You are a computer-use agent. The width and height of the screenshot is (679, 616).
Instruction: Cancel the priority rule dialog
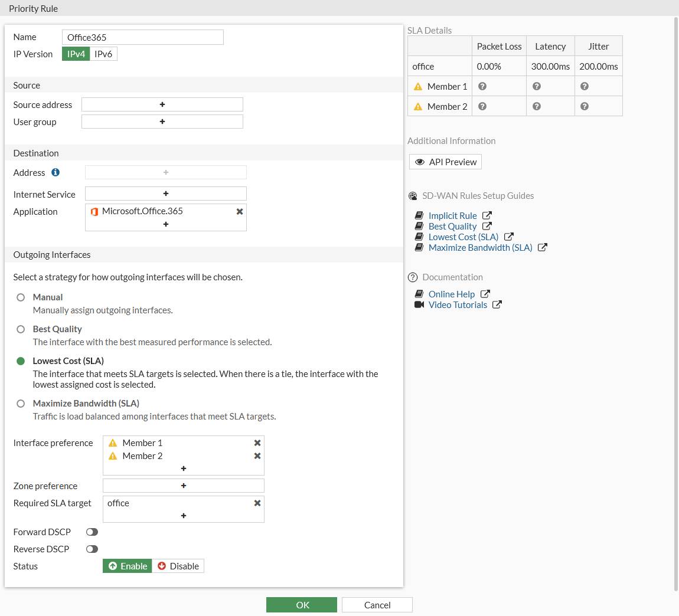point(377,605)
